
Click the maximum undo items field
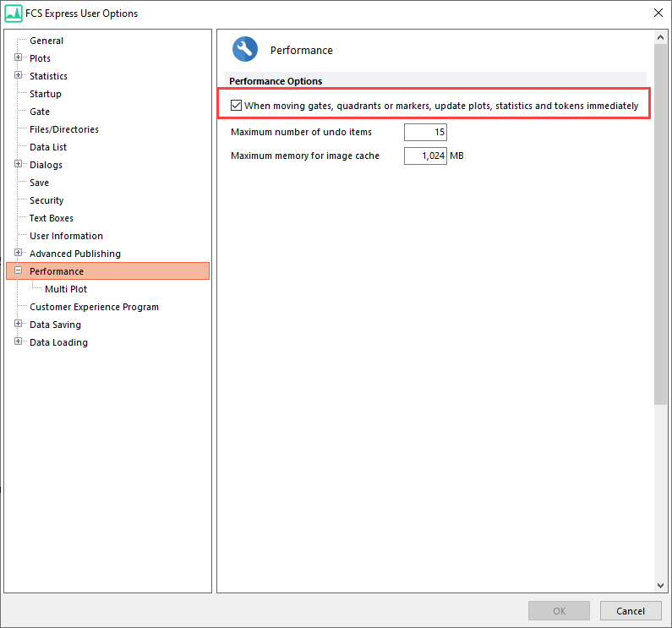(x=425, y=132)
